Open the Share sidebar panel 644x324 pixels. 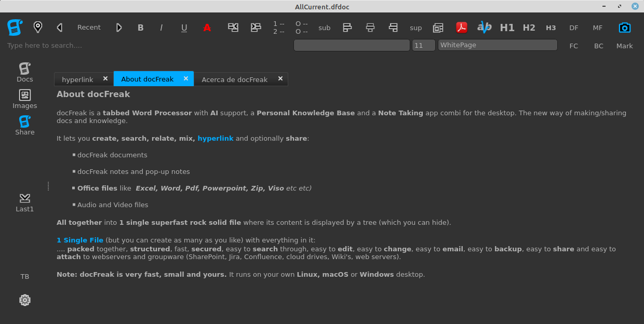pyautogui.click(x=24, y=126)
